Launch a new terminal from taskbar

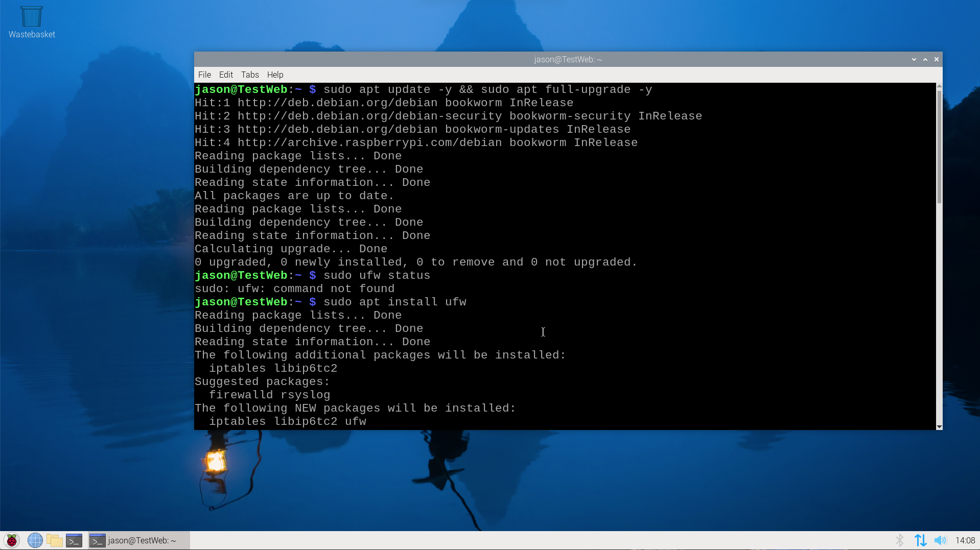[74, 540]
